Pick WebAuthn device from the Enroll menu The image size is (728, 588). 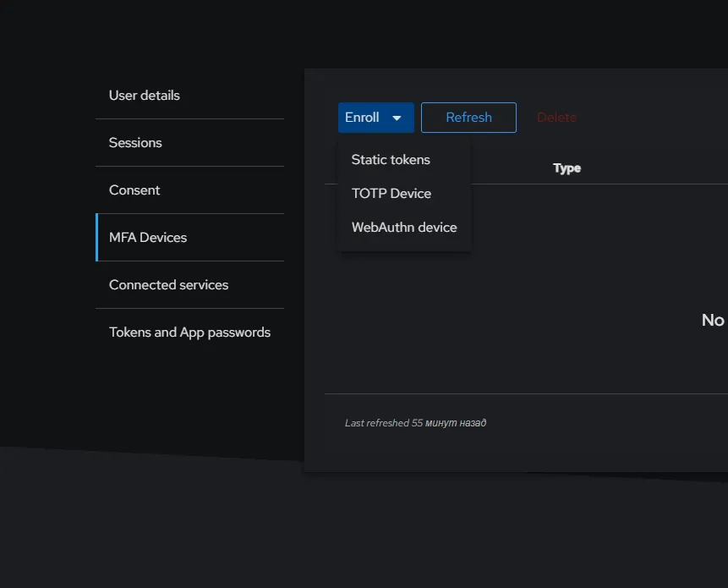tap(404, 228)
